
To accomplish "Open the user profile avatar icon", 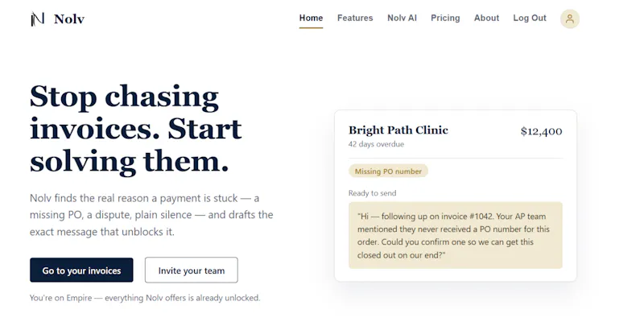I will 570,19.
